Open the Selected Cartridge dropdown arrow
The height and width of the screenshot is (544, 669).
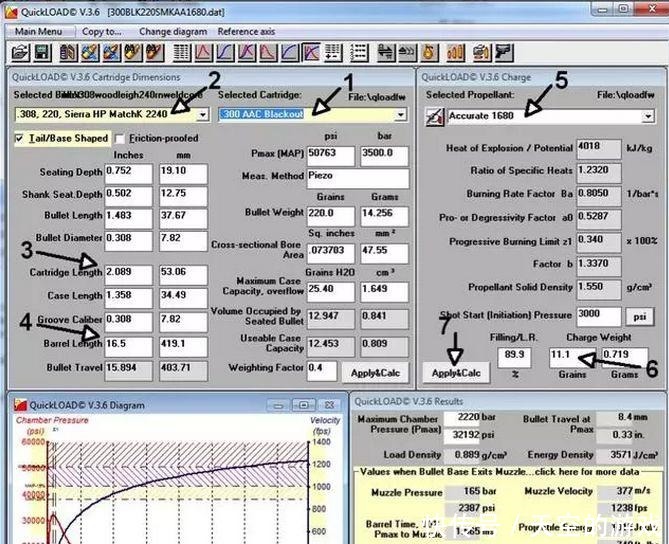pos(401,114)
